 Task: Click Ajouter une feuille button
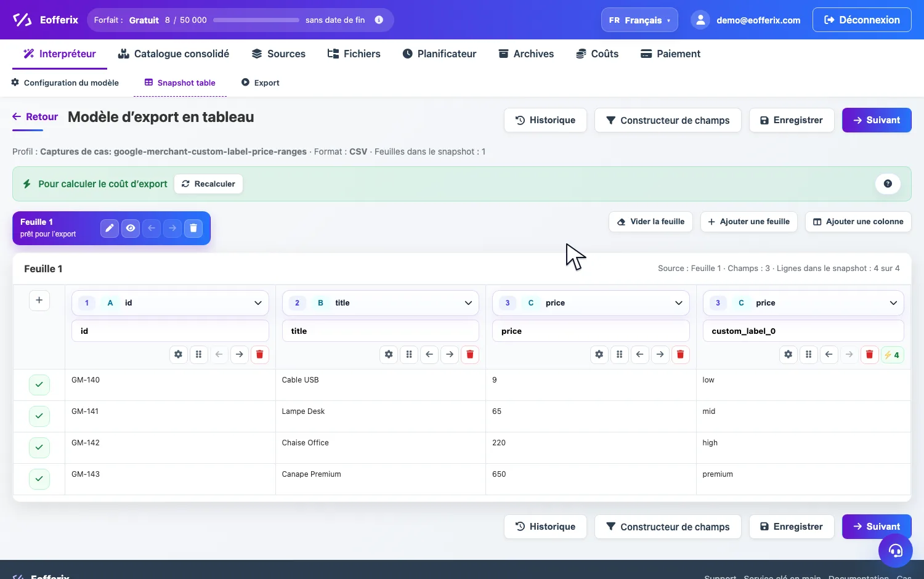pyautogui.click(x=749, y=222)
